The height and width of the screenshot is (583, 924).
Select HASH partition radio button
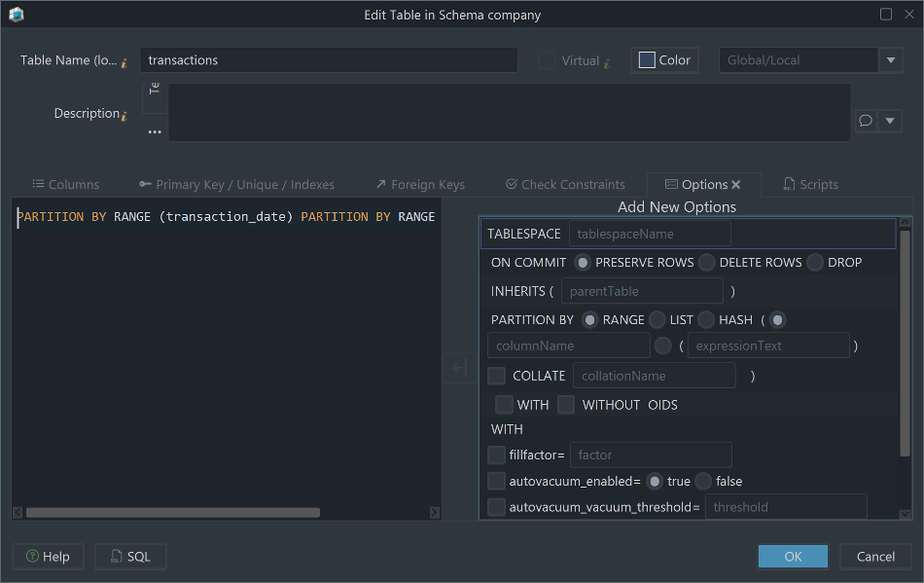pyautogui.click(x=706, y=319)
